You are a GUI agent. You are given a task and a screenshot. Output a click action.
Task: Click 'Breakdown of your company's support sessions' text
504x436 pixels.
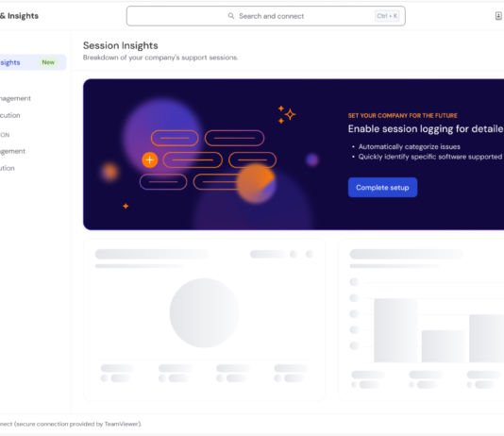click(x=160, y=58)
